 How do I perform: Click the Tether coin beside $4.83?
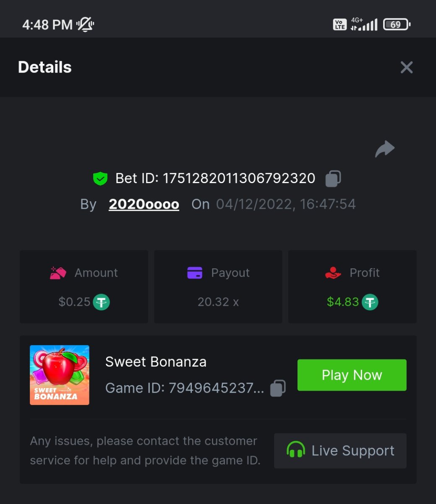(x=370, y=302)
